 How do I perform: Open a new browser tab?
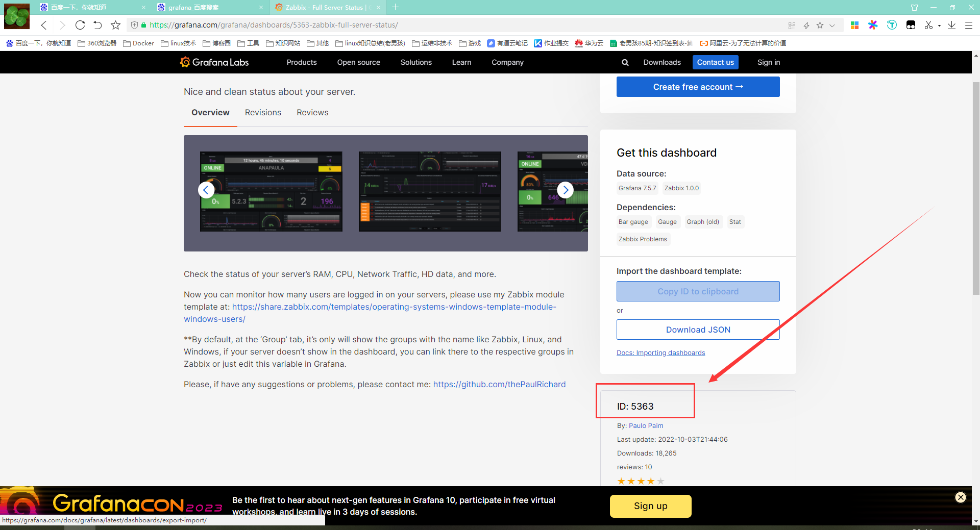point(396,7)
